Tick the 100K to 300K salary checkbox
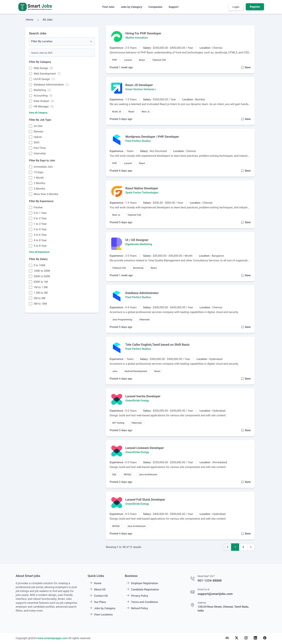282x644 pixels. [x=31, y=271]
